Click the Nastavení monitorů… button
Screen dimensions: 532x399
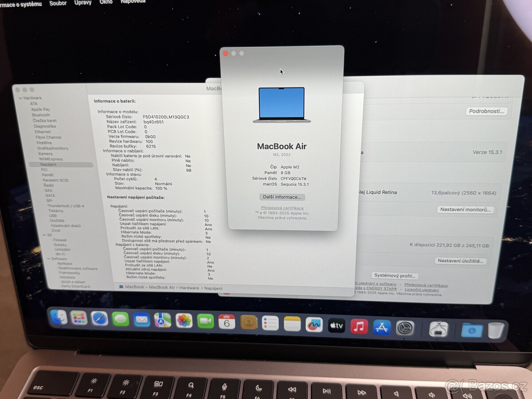pos(465,209)
